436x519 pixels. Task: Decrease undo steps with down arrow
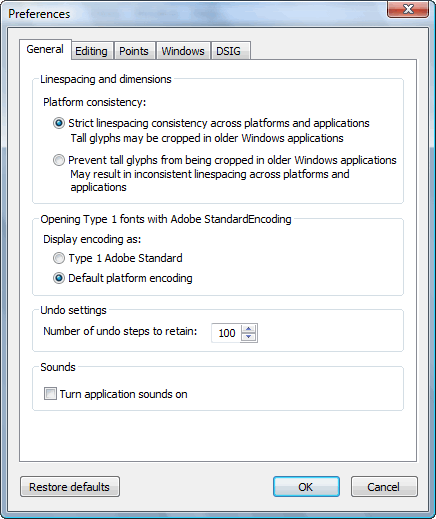point(249,337)
